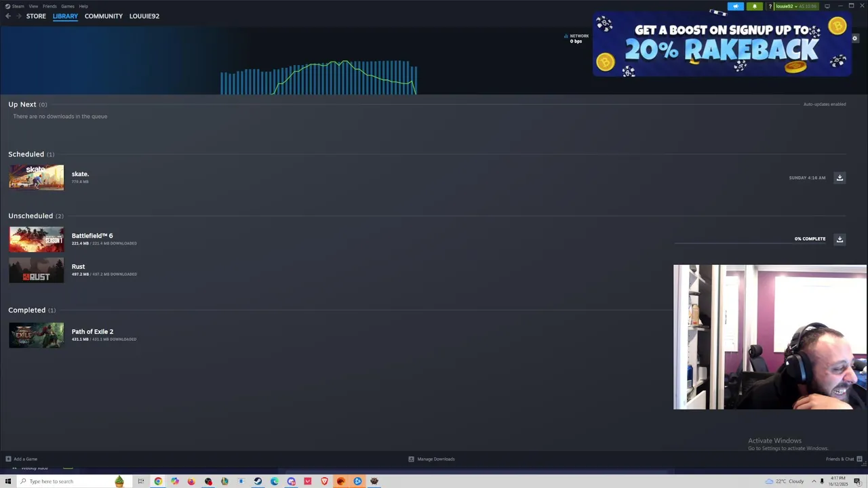Screen dimensions: 868x488
Task: Open the LOUUIE92 profile tab
Action: [x=144, y=16]
